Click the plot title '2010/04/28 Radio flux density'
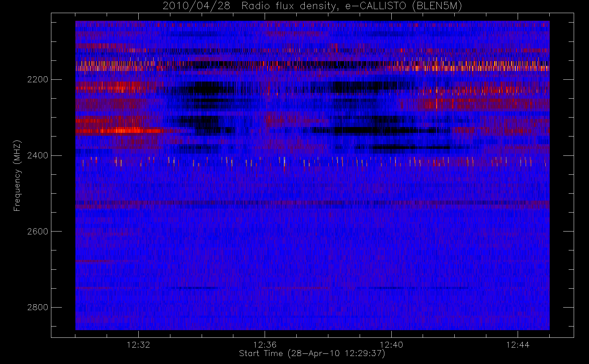Screen dimensions: 589x364 pyautogui.click(x=312, y=6)
